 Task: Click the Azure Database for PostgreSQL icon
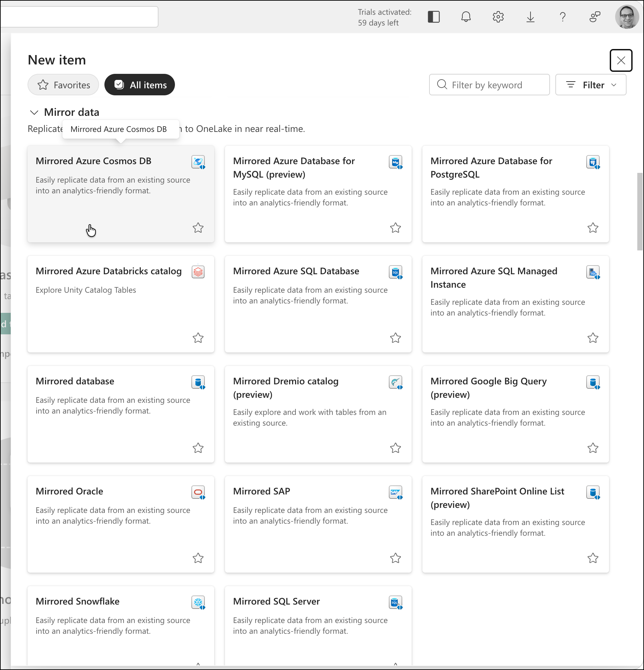593,162
